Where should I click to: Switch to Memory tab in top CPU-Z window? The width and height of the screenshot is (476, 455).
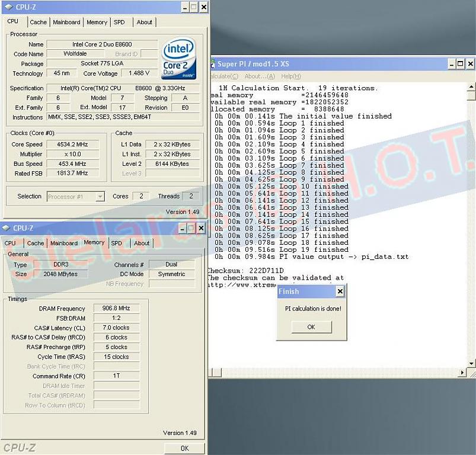tap(97, 22)
